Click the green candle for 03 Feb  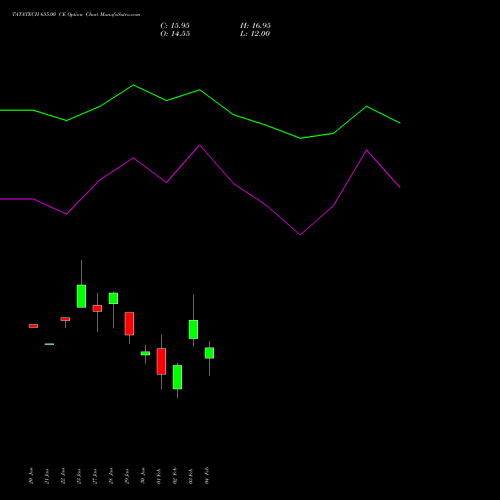pos(193,329)
